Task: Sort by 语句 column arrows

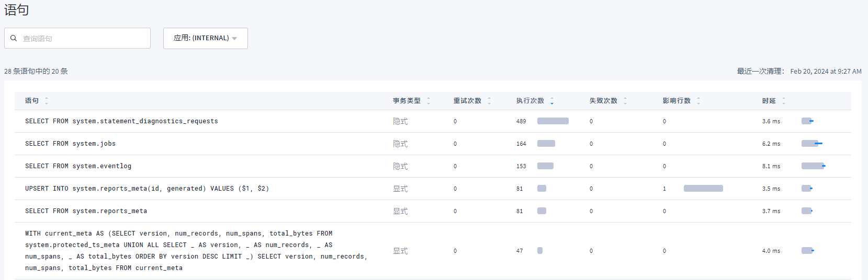Action: [x=47, y=101]
